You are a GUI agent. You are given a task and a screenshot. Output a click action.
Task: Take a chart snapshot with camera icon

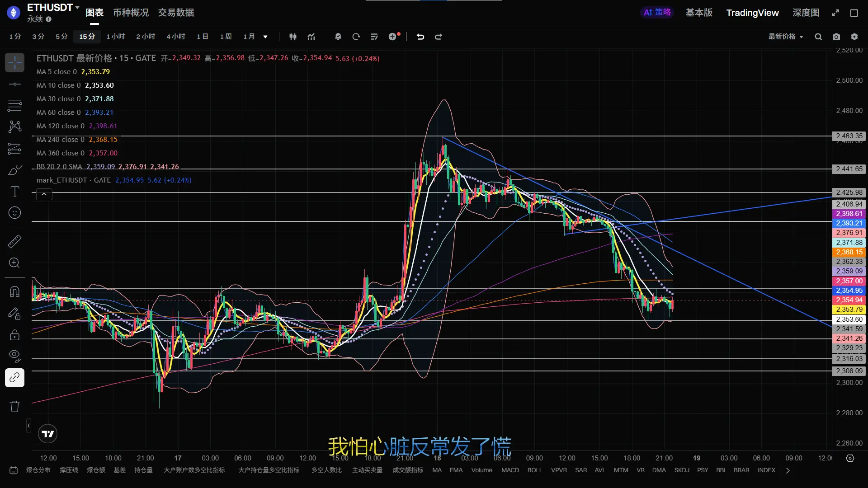point(836,37)
